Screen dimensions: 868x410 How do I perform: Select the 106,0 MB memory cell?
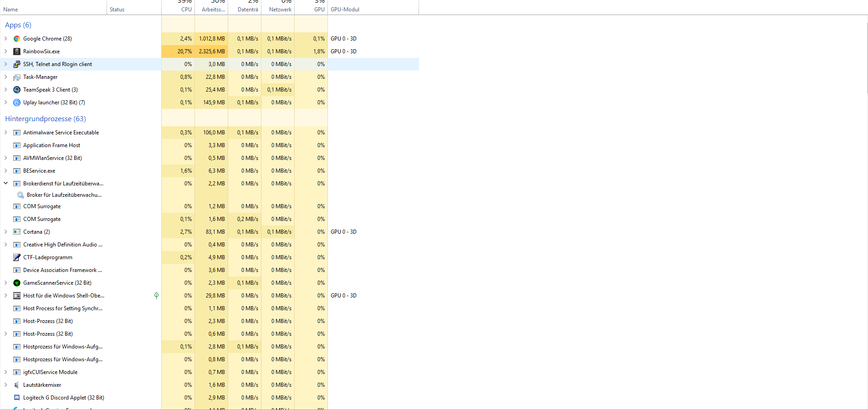tap(211, 133)
